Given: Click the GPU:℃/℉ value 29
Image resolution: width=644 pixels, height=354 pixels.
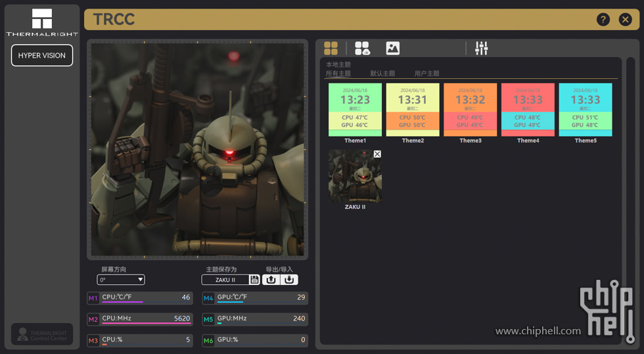Looking at the screenshot, I should [x=301, y=297].
